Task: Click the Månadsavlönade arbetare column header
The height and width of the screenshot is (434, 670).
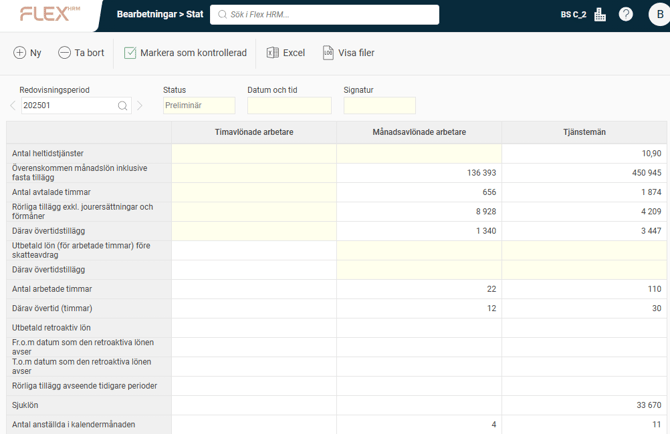Action: (x=419, y=132)
